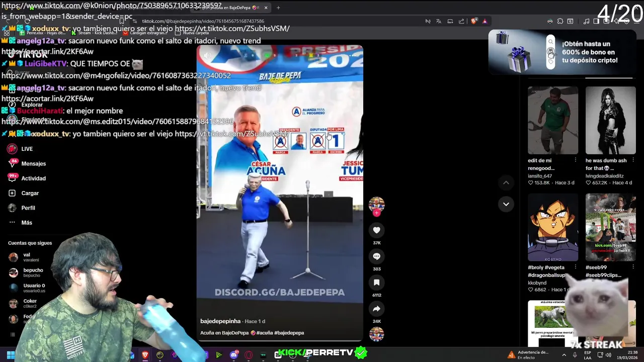Screen dimensions: 644x362
Task: Click the Brave Shields lion icon
Action: click(x=473, y=21)
